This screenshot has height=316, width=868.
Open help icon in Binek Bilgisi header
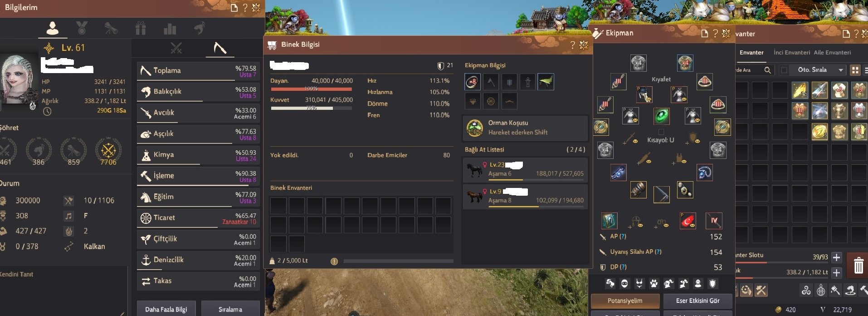[572, 44]
